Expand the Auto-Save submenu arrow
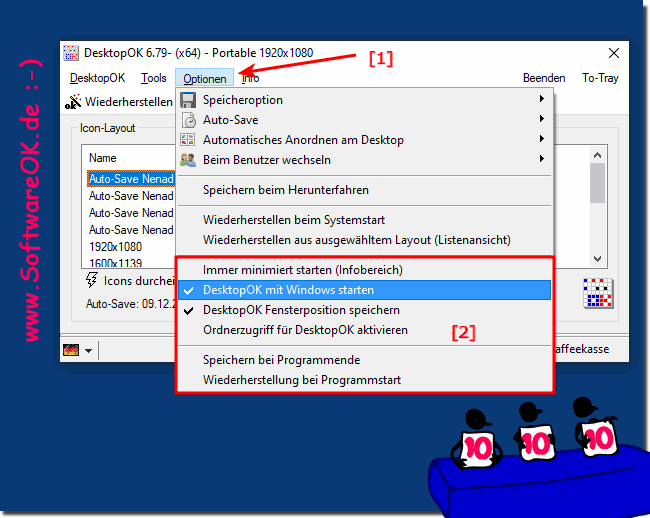The image size is (650, 518). click(x=541, y=119)
